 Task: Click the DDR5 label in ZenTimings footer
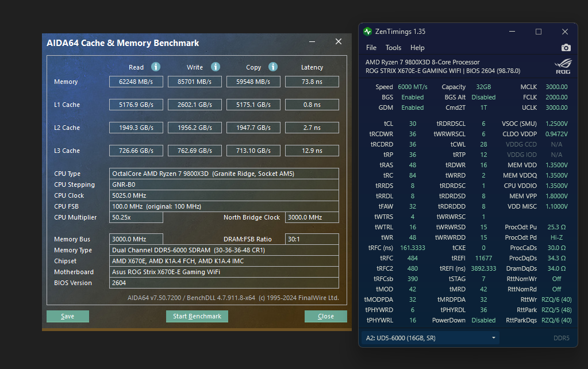pos(562,338)
